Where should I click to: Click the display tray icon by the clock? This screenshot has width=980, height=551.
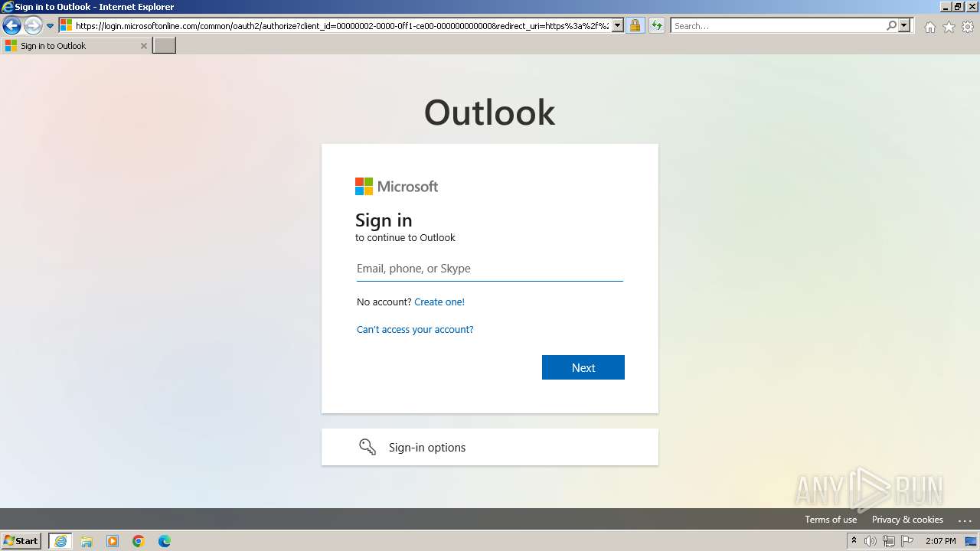point(971,541)
